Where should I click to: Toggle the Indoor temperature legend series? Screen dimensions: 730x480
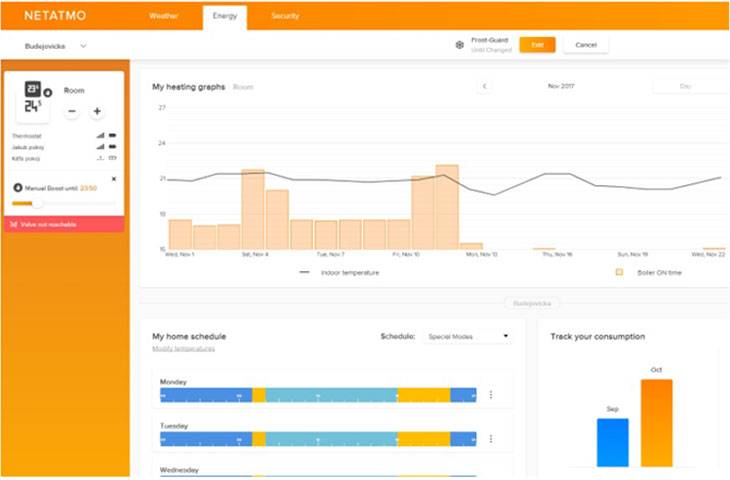pos(338,272)
